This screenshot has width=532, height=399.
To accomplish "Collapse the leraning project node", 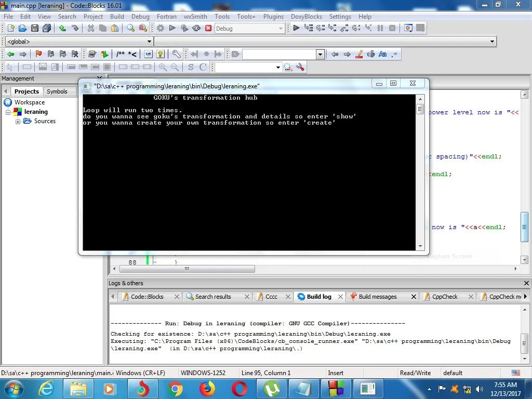I will pos(8,112).
